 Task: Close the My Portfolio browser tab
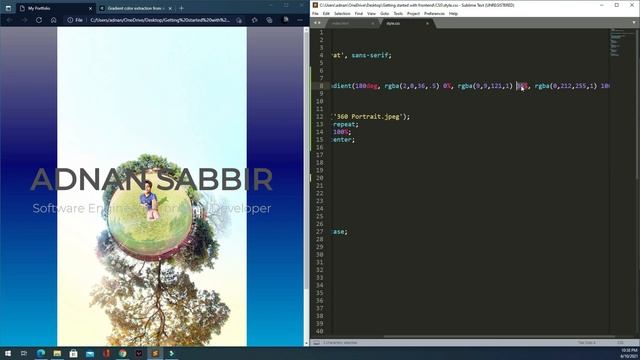click(x=90, y=8)
